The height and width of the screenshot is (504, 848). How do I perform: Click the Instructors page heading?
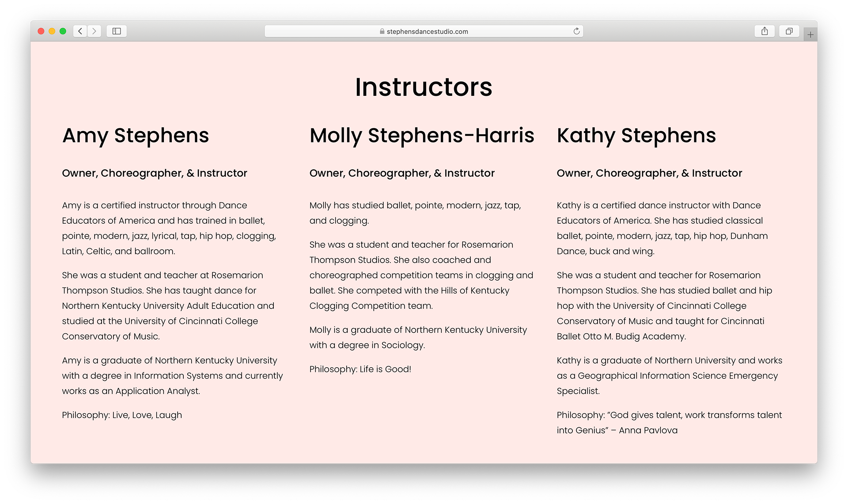click(424, 87)
